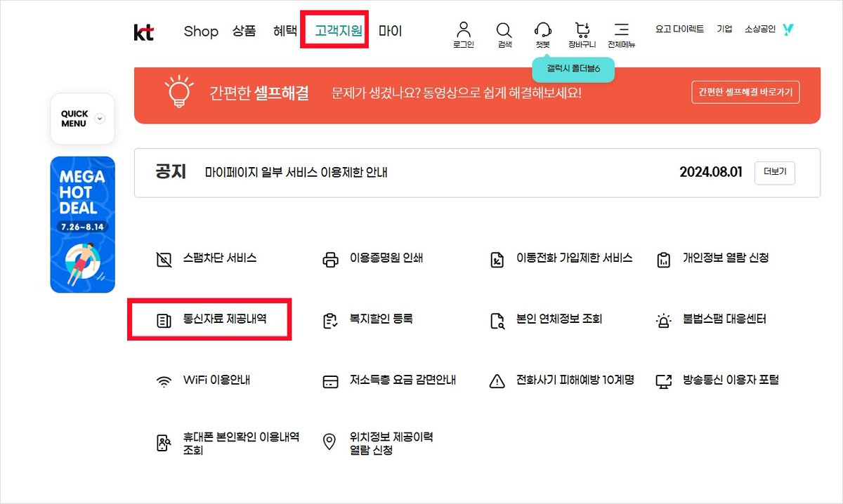This screenshot has height=504, width=843.
Task: Click the 기업 link
Action: 724,29
